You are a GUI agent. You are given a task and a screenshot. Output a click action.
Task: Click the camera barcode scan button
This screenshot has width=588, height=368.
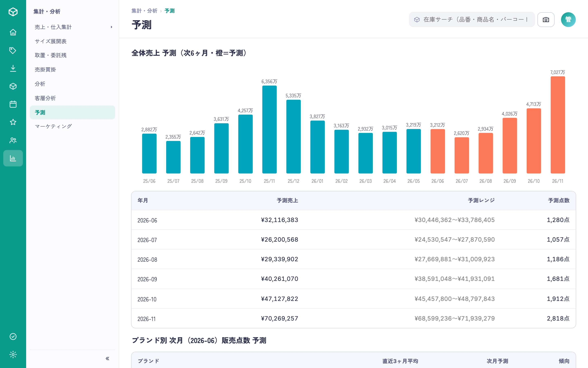click(x=546, y=19)
